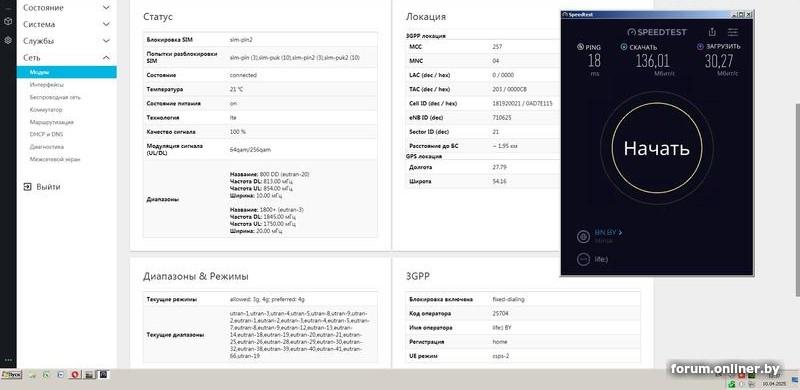Open the Коммутатор menu item
Screen dimensions: 800x390
pyautogui.click(x=46, y=110)
